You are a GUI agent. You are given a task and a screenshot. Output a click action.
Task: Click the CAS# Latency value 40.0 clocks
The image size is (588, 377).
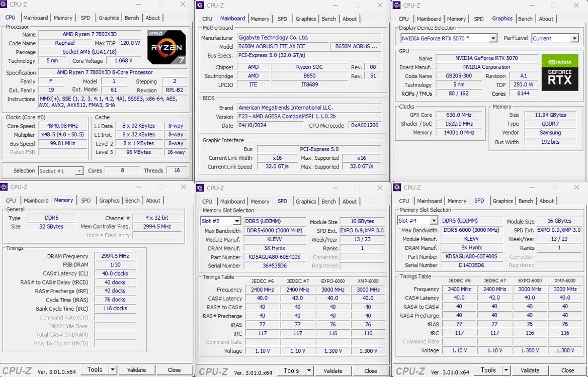click(115, 273)
